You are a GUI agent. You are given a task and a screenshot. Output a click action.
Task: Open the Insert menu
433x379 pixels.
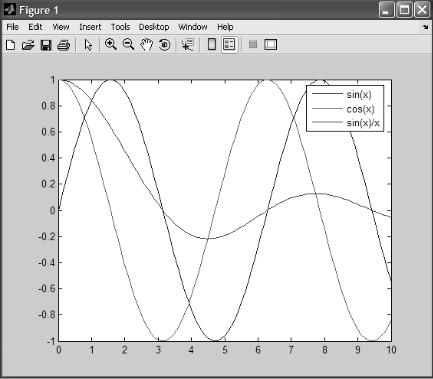[90, 27]
